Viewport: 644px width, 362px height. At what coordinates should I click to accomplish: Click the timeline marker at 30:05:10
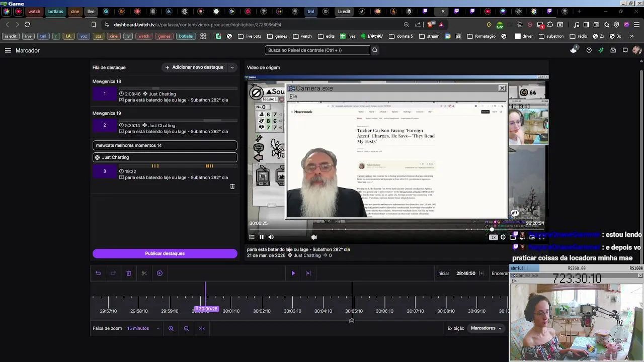354,311
